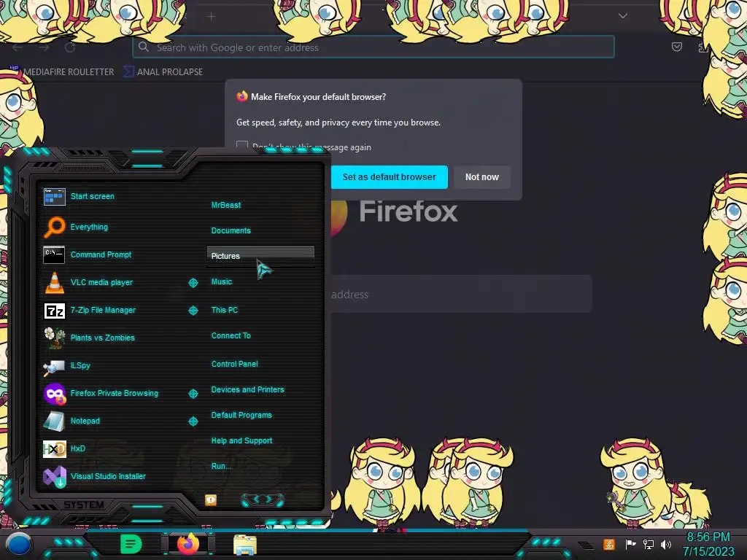Open File Explorer from the taskbar
The image size is (747, 560).
[245, 545]
